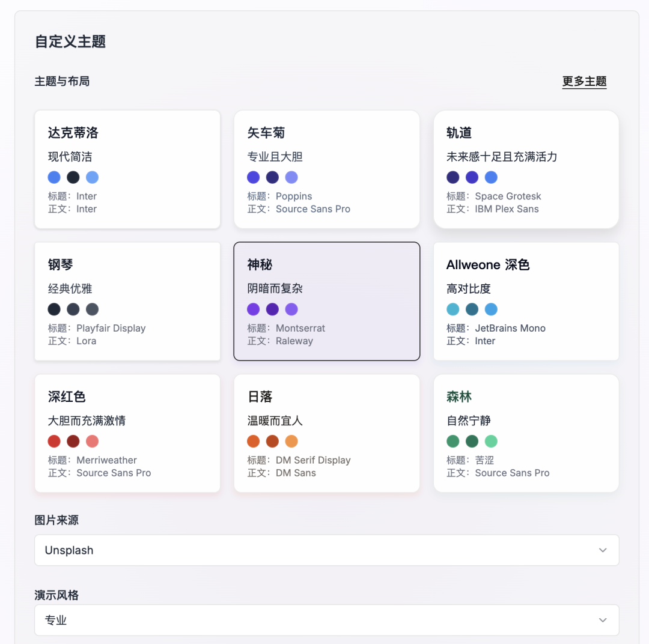Click the dark purple swatch under 矢车菊
Screen dimensions: 649x644
272,177
